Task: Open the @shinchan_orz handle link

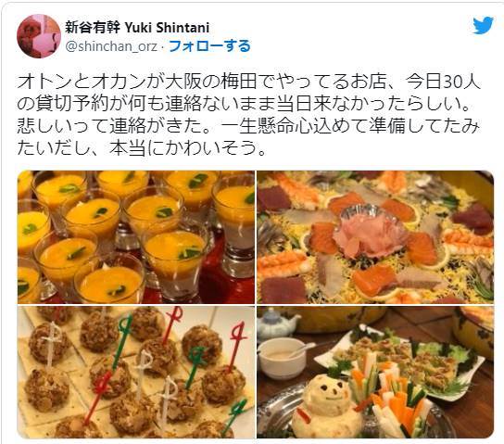Action: 111,46
